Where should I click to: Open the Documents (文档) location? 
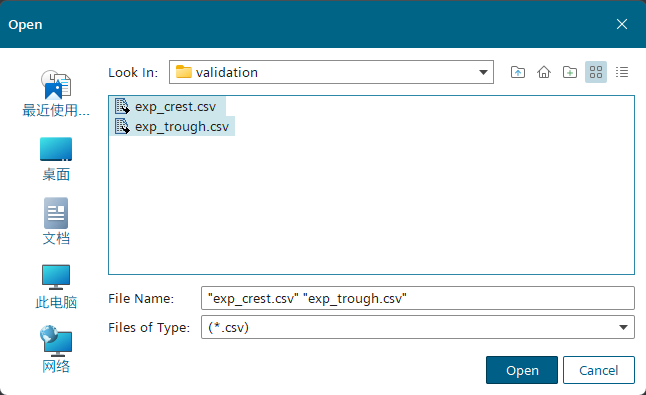click(56, 222)
